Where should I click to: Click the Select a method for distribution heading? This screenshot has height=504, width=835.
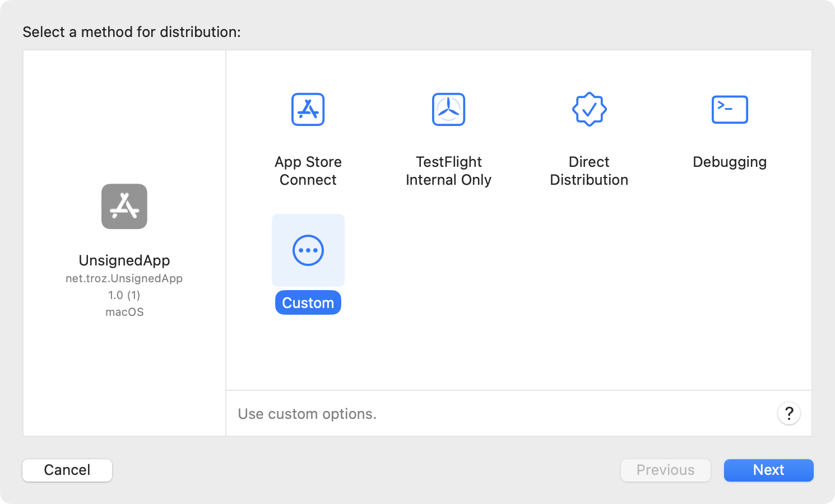click(131, 32)
